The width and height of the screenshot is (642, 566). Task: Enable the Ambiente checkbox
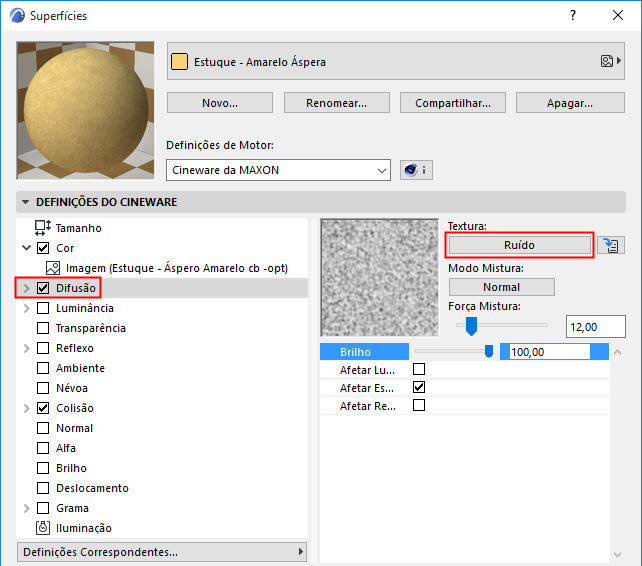43,368
